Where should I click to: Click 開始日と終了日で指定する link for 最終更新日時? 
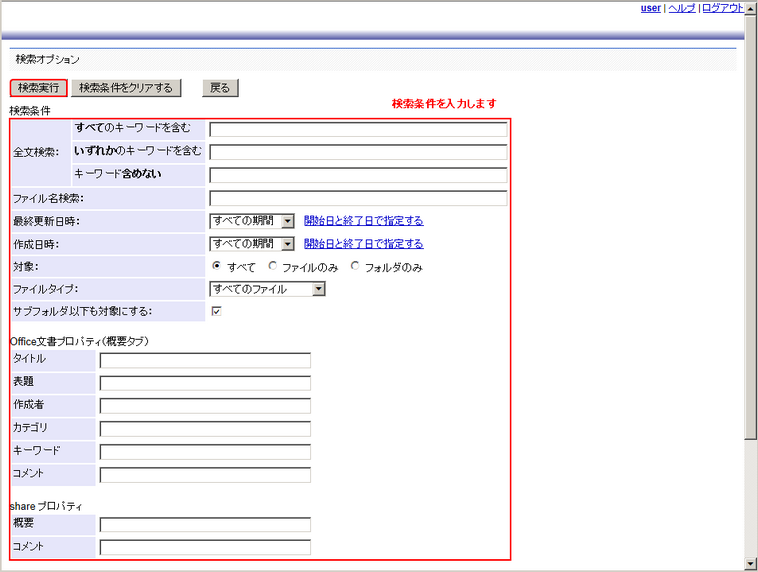(x=363, y=221)
